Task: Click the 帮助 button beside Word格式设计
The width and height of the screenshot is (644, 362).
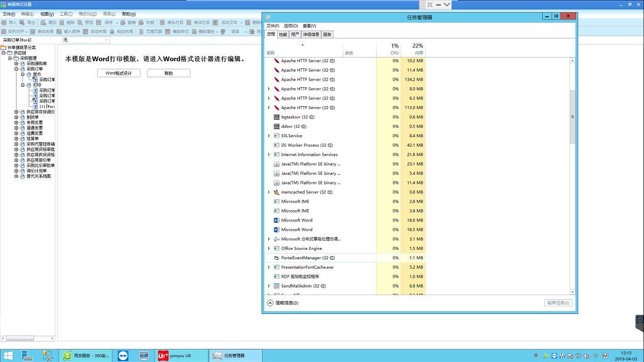Action: tap(169, 73)
